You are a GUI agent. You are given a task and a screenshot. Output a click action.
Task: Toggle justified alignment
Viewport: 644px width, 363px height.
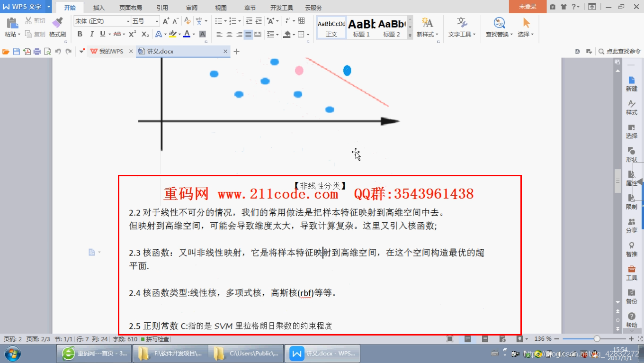point(249,34)
